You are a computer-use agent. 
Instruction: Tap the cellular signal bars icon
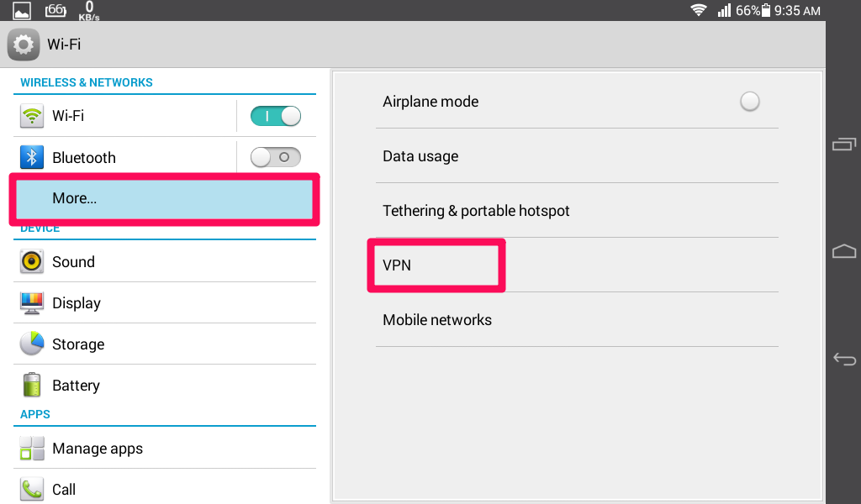tap(724, 10)
